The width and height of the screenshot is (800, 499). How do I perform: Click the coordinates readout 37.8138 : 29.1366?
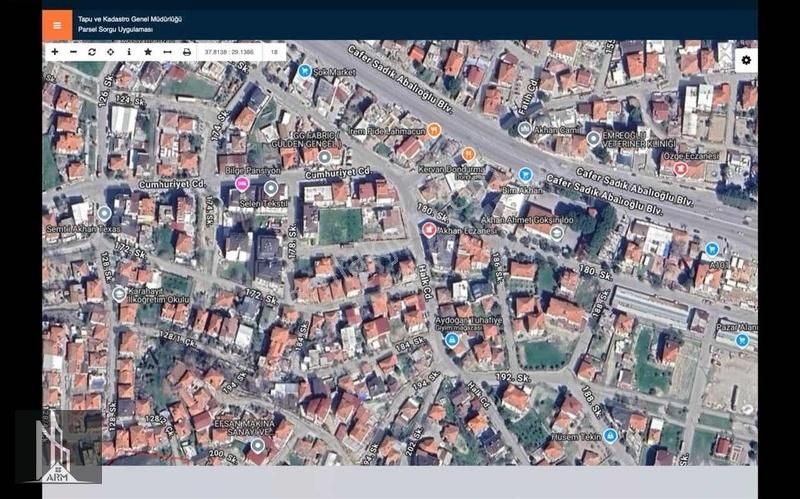pos(229,52)
